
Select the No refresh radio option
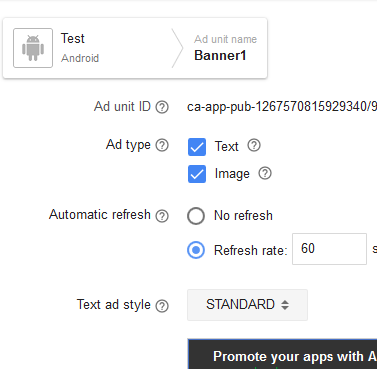[x=196, y=216]
